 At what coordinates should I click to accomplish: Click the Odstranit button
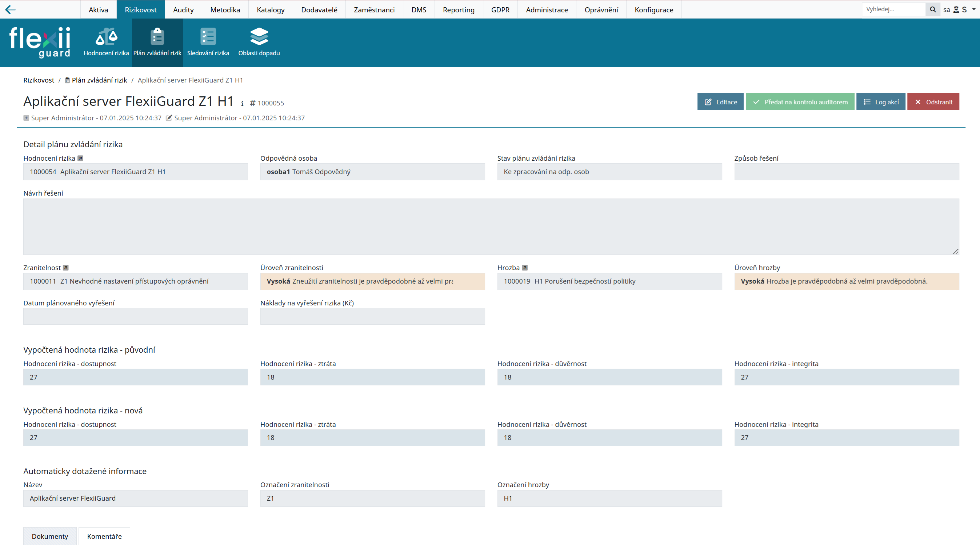(933, 102)
